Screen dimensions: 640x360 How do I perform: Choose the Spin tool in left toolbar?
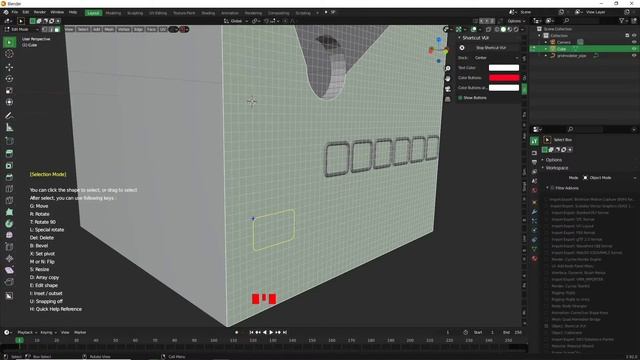click(x=9, y=224)
